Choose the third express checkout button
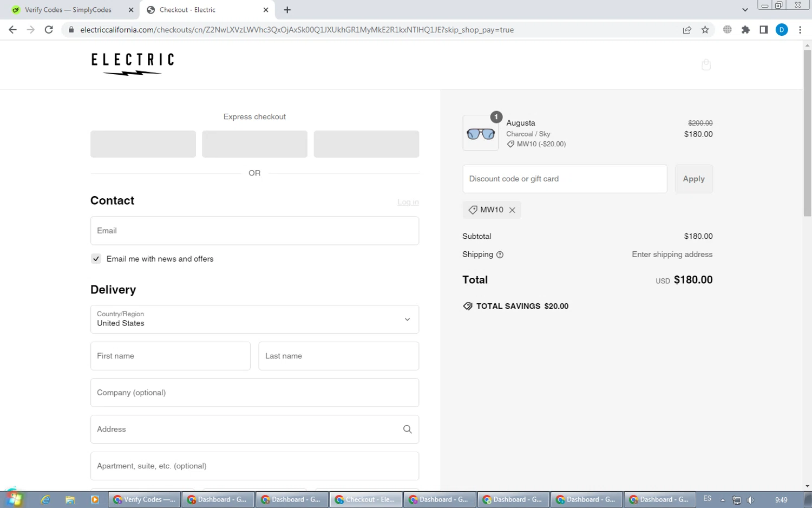 tap(366, 144)
